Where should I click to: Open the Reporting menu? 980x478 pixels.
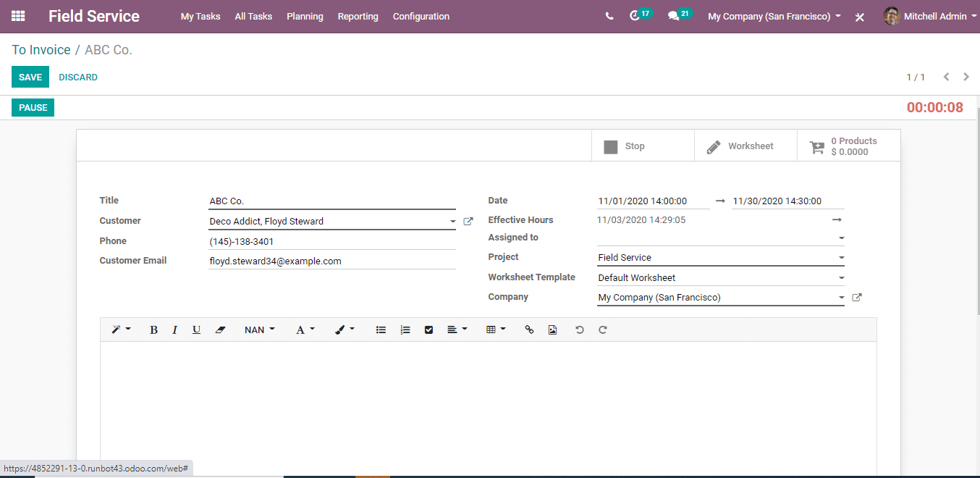[x=358, y=16]
